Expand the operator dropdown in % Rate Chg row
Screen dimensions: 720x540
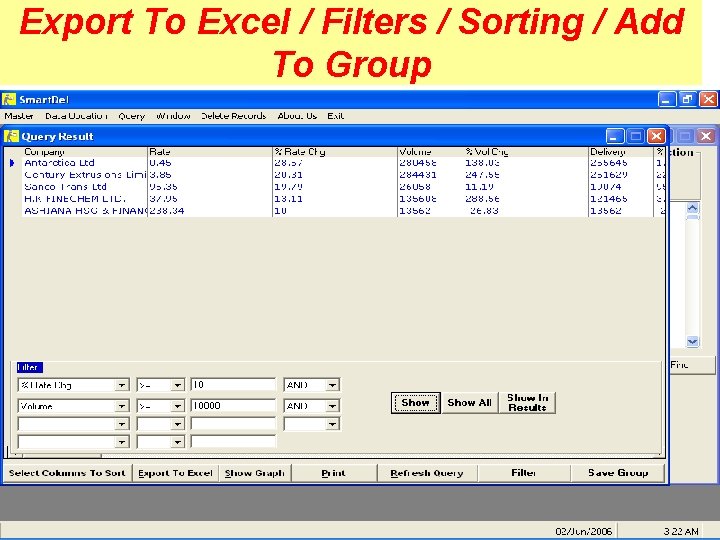(178, 385)
